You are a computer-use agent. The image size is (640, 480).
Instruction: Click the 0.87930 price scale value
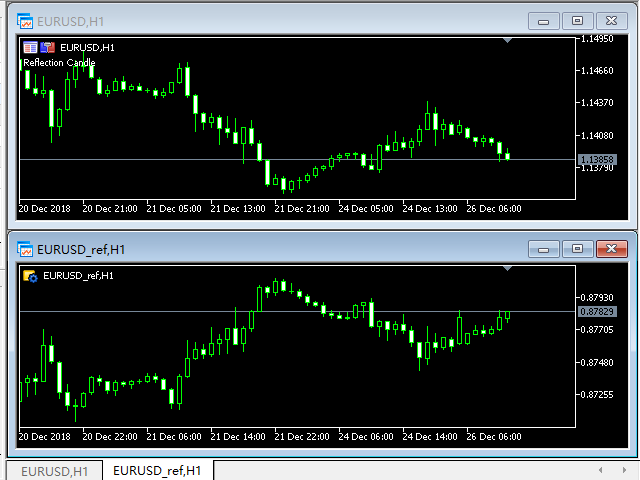(597, 298)
